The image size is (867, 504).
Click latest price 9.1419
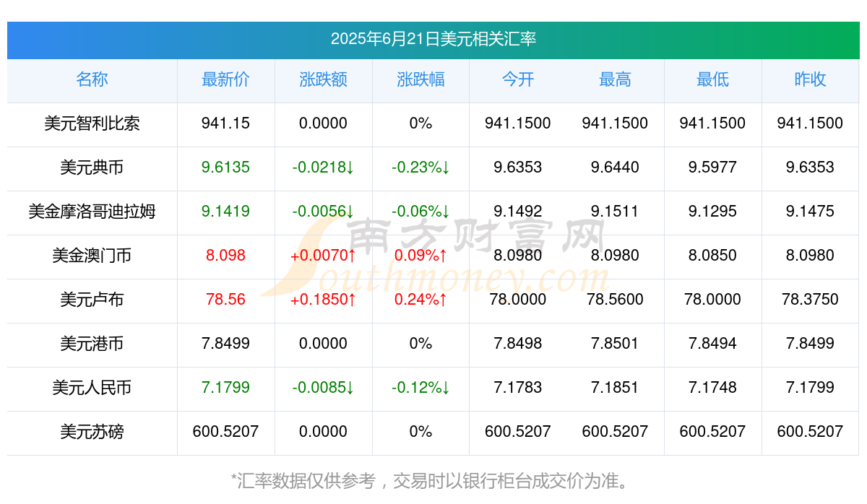pyautogui.click(x=225, y=212)
